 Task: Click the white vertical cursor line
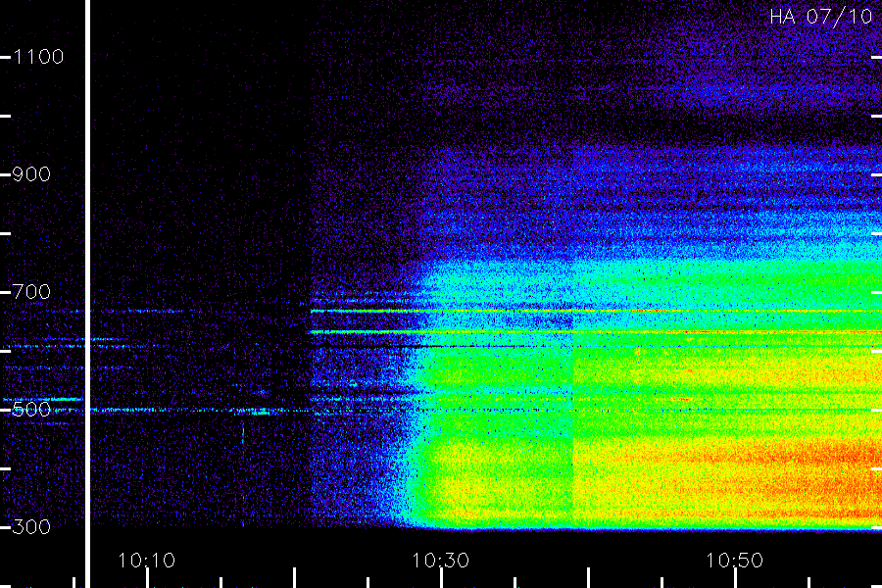(x=87, y=294)
